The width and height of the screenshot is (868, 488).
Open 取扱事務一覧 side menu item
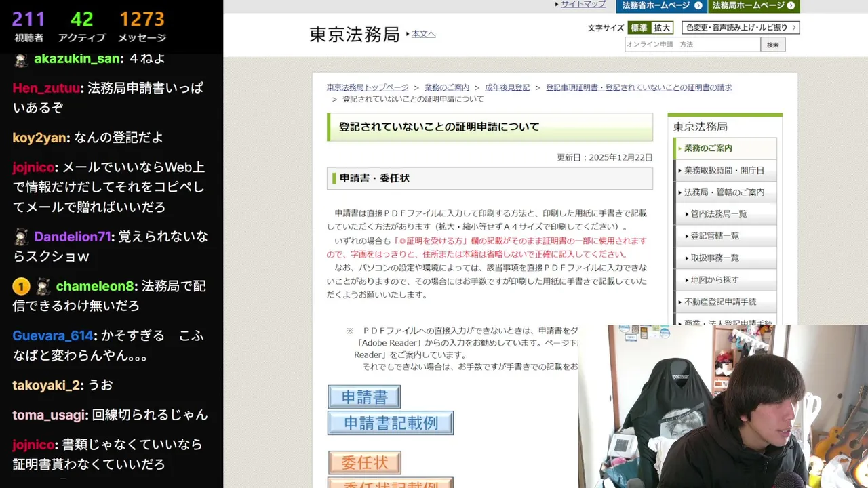tap(725, 258)
